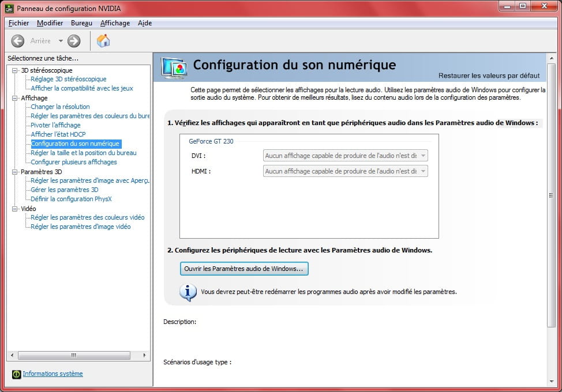Open the Back history dropdown arrow

tap(61, 41)
